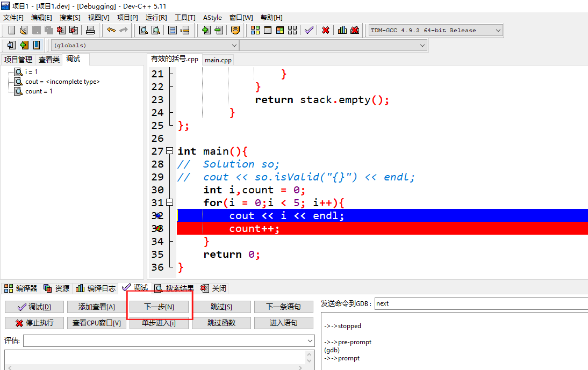Viewport: 588px width, 370px height.
Task: Click the Print icon on the toolbar
Action: pyautogui.click(x=90, y=31)
